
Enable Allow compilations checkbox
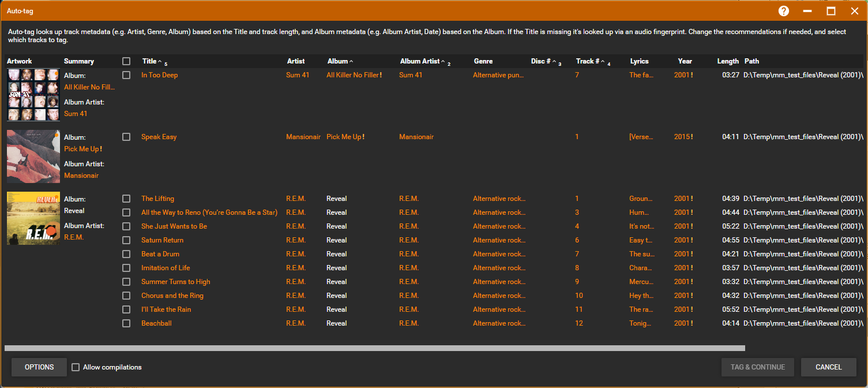pyautogui.click(x=76, y=367)
